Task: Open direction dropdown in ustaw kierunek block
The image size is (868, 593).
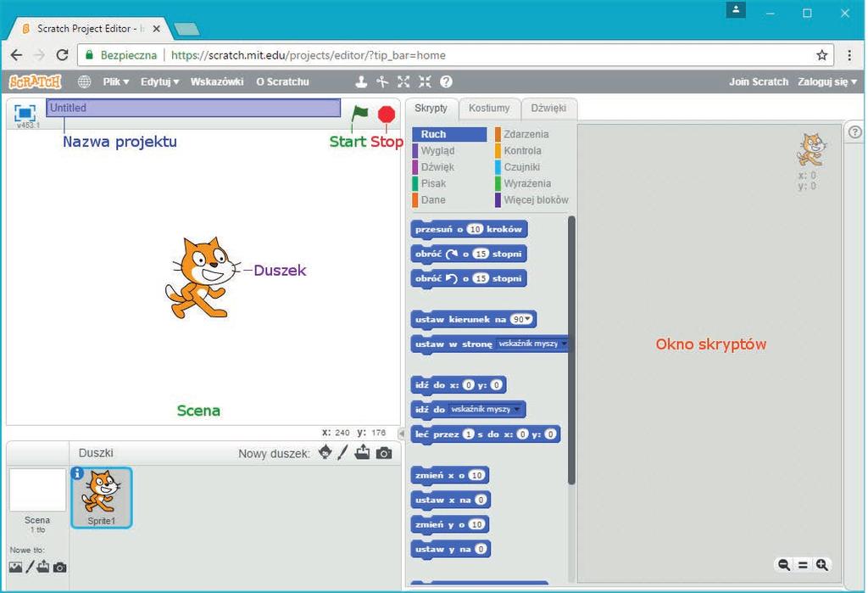Action: 528,319
